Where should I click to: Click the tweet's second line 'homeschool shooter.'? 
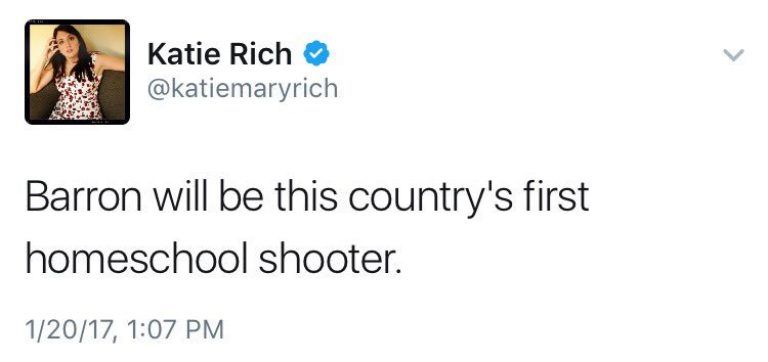click(x=213, y=259)
